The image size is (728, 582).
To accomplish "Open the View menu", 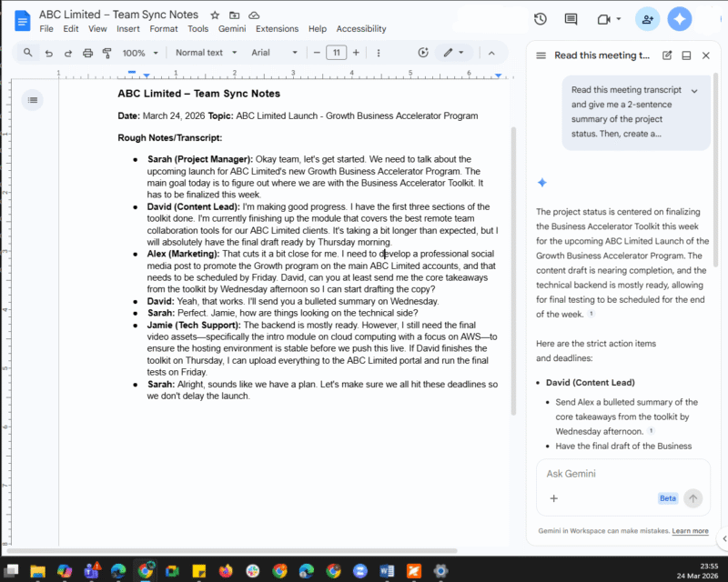I will point(97,29).
